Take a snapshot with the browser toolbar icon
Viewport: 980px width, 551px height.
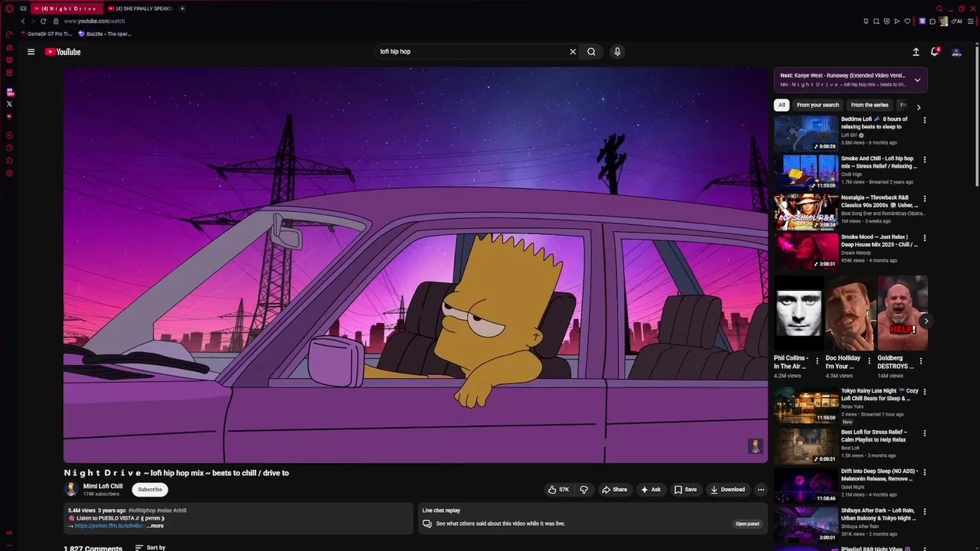click(876, 21)
